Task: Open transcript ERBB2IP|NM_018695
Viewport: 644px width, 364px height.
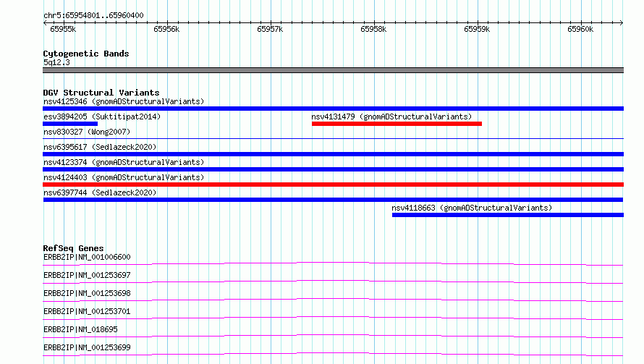Action: (x=80, y=329)
